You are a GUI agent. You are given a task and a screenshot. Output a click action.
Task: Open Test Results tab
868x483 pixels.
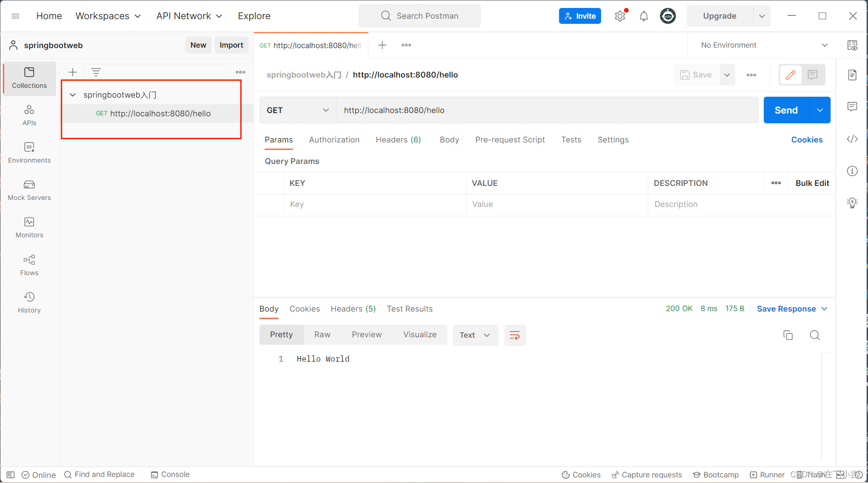click(x=409, y=309)
